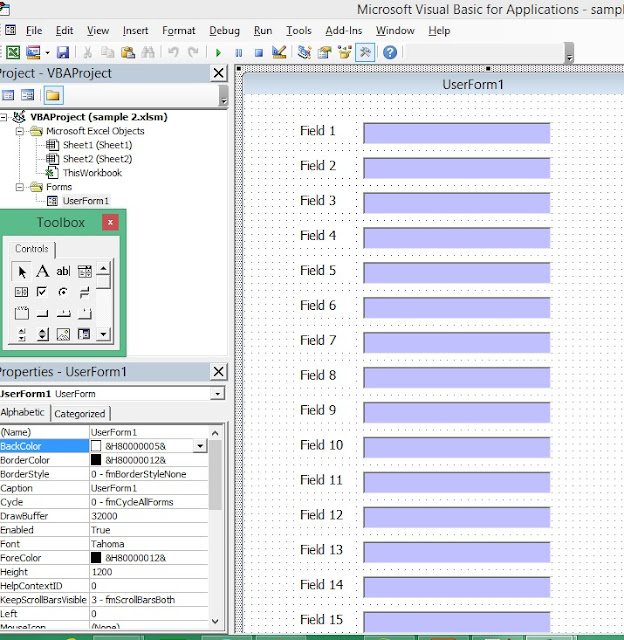Open the BackColor property dropdown arrow
Screen dimensions: 624x640
pos(200,447)
